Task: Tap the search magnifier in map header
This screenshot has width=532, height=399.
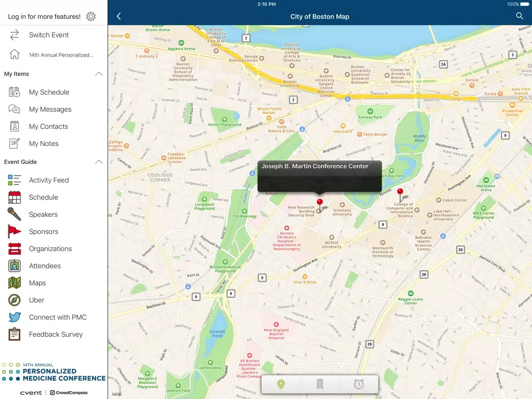Action: tap(519, 16)
